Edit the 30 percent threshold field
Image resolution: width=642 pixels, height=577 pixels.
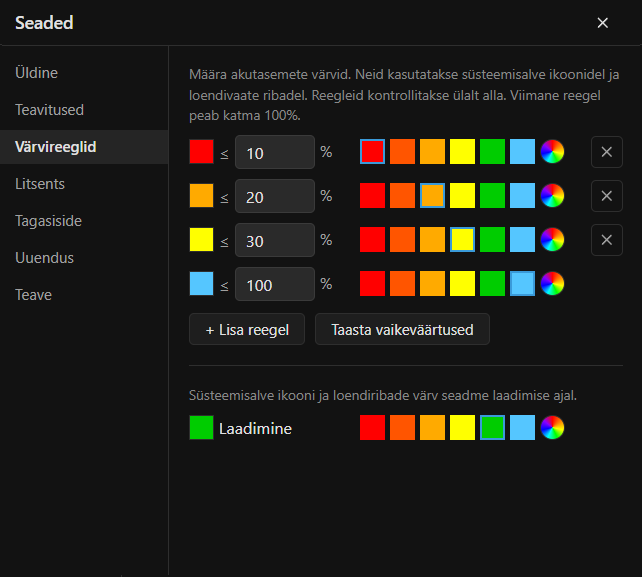pyautogui.click(x=275, y=240)
